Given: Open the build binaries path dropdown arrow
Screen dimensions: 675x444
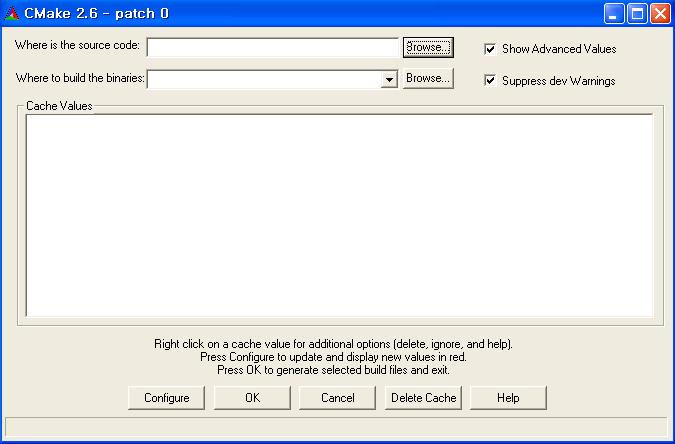Looking at the screenshot, I should (389, 79).
